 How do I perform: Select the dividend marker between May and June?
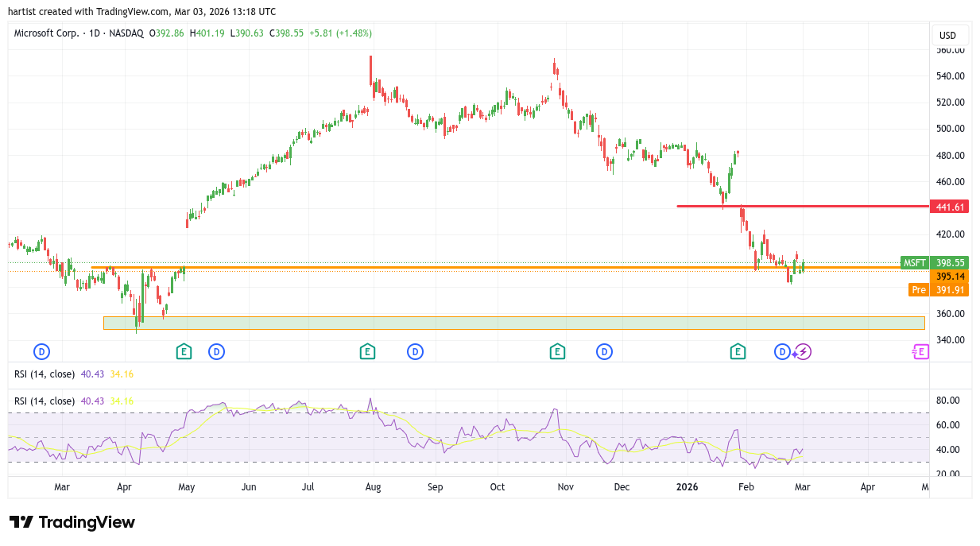(216, 351)
